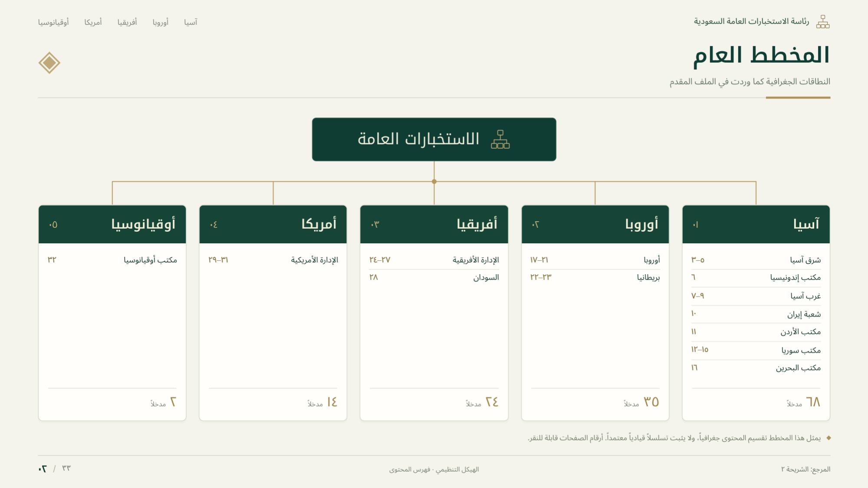Click the gold diamond emblem icon
This screenshot has width=868, height=488.
click(x=49, y=63)
